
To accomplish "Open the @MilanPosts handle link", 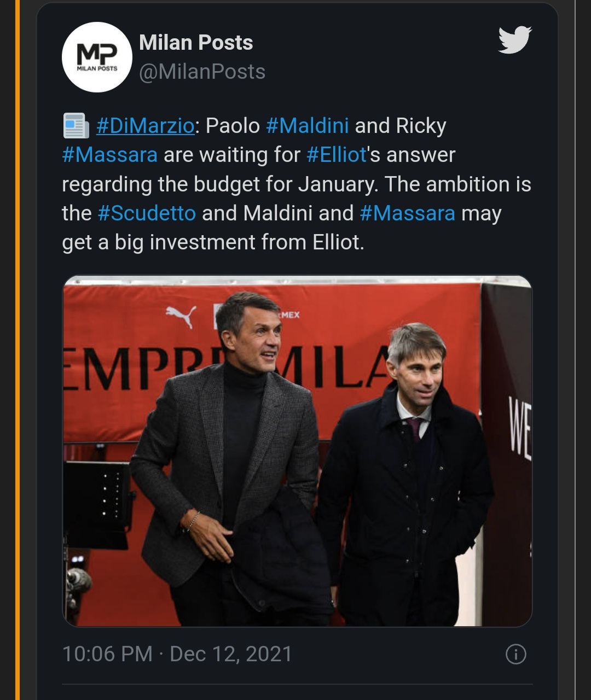I will (x=202, y=72).
